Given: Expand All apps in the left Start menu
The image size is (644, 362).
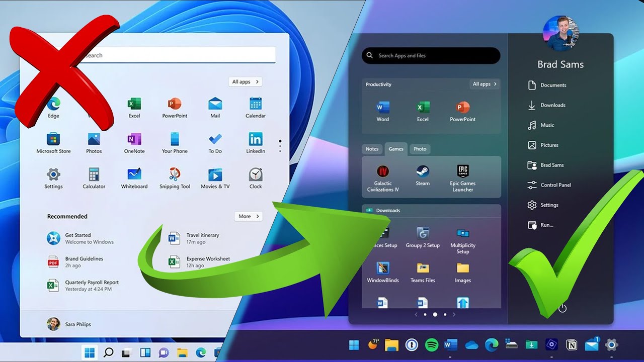Looking at the screenshot, I should (246, 81).
